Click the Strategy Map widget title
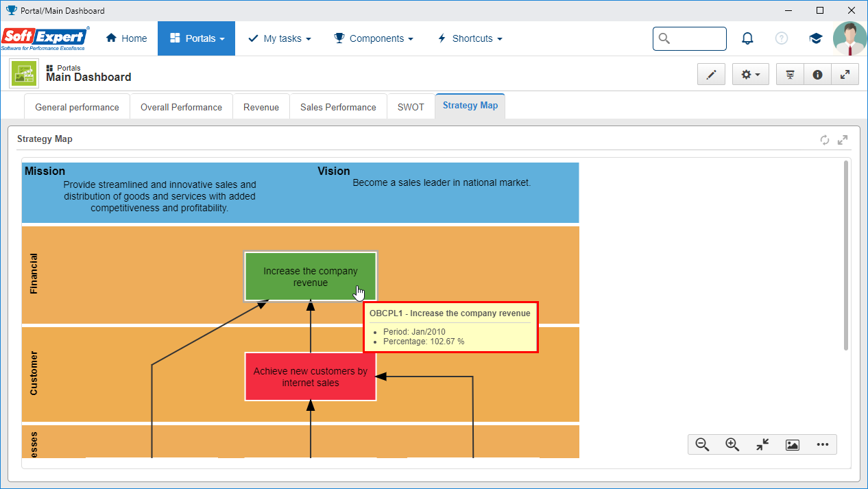This screenshot has width=868, height=489. click(x=45, y=139)
